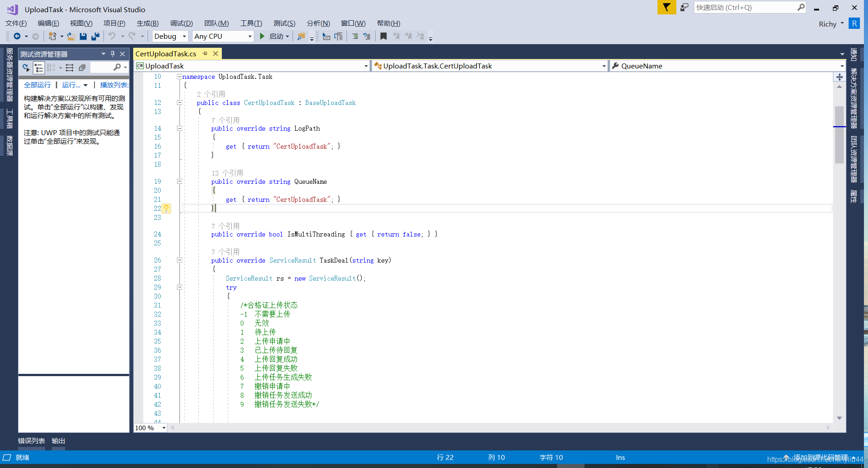Click the editor split window handle
The width and height of the screenshot is (868, 468).
pyautogui.click(x=840, y=77)
